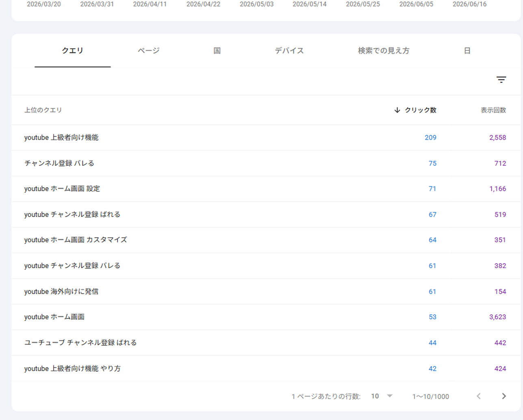Click the 3,623 impressions value
This screenshot has width=523, height=420.
(x=497, y=317)
